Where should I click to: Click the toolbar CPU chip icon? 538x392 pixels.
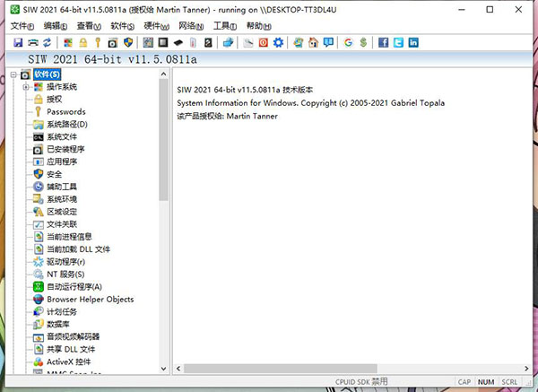tap(163, 42)
